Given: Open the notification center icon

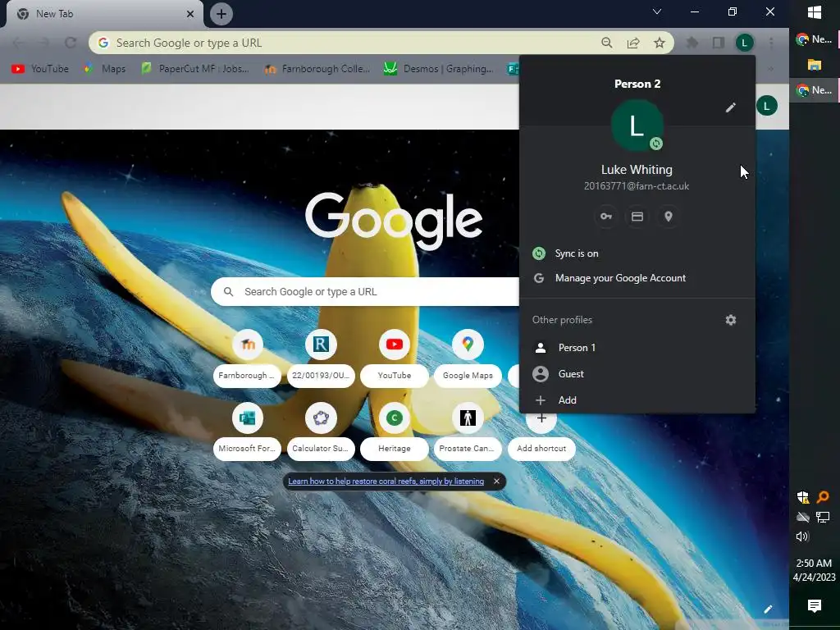Looking at the screenshot, I should click(815, 606).
